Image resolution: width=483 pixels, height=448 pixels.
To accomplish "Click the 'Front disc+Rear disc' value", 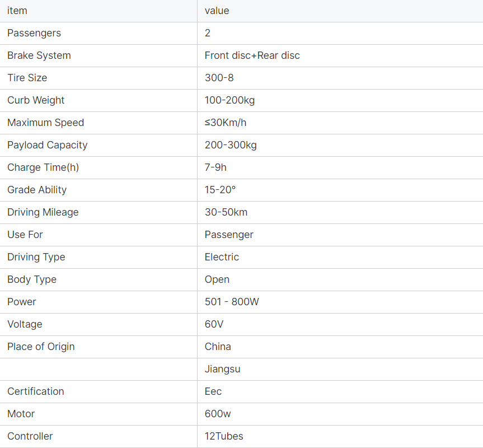I will [252, 55].
